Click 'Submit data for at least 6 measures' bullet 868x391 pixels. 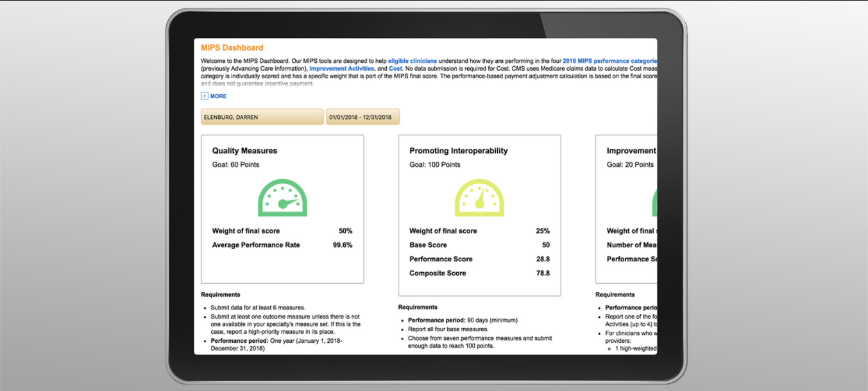(x=258, y=308)
